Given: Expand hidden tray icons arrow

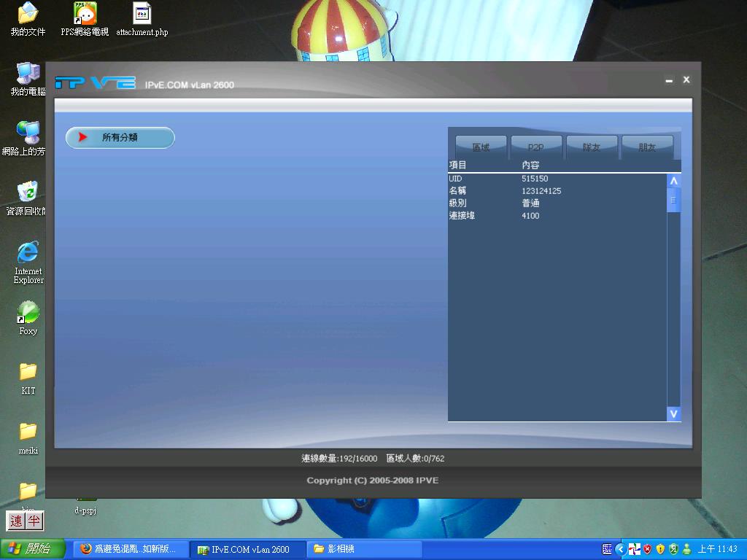Looking at the screenshot, I should pyautogui.click(x=620, y=549).
